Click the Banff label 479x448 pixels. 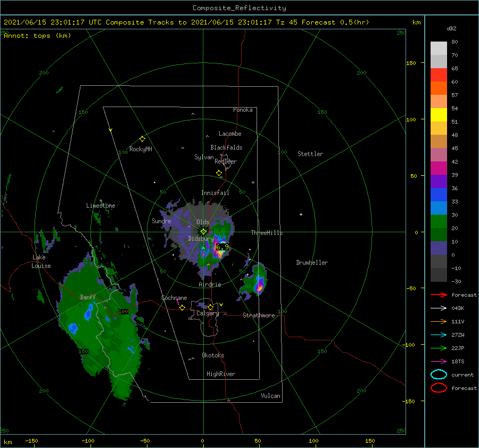pos(88,297)
